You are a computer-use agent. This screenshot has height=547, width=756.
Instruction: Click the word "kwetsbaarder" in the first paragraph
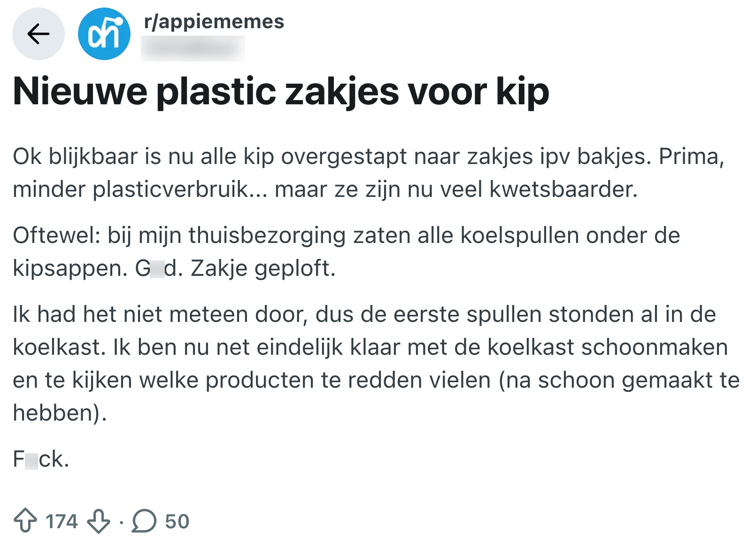click(x=563, y=189)
